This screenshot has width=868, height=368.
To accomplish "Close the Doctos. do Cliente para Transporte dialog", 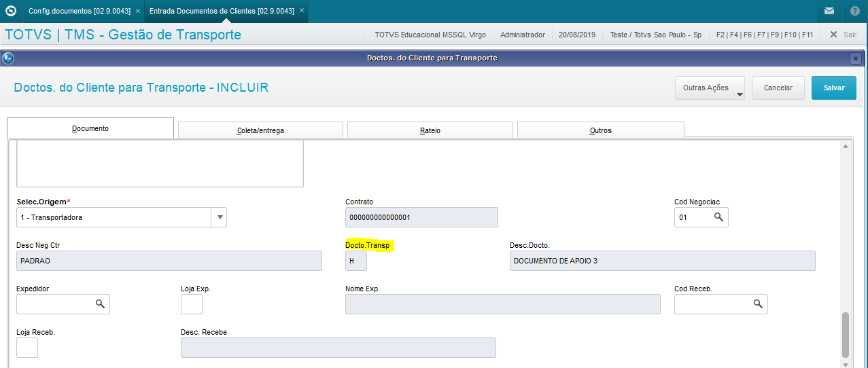I will tap(856, 58).
